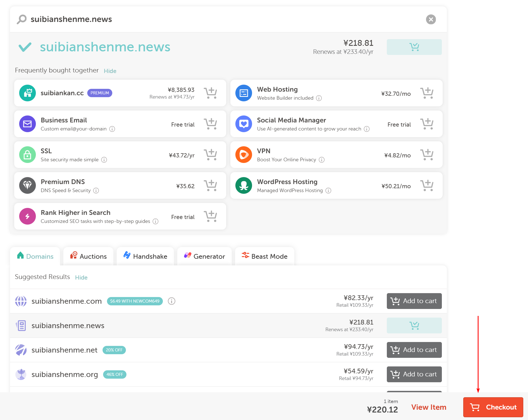
Task: Add SSL to cart via cart icon
Action: [x=210, y=155]
